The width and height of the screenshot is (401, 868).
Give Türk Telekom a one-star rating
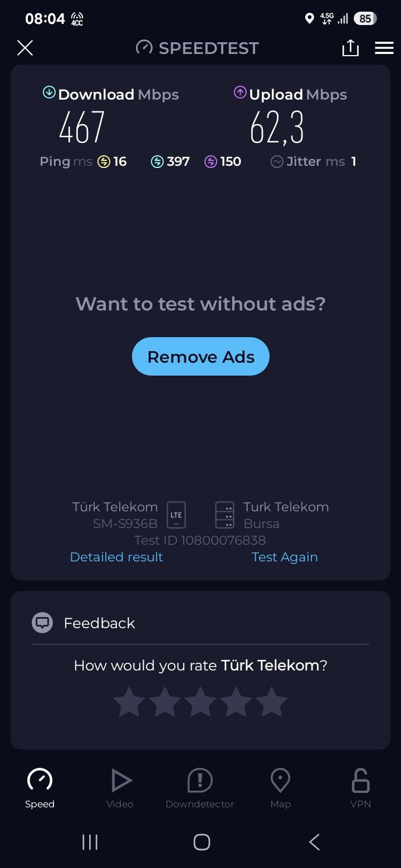tap(129, 702)
